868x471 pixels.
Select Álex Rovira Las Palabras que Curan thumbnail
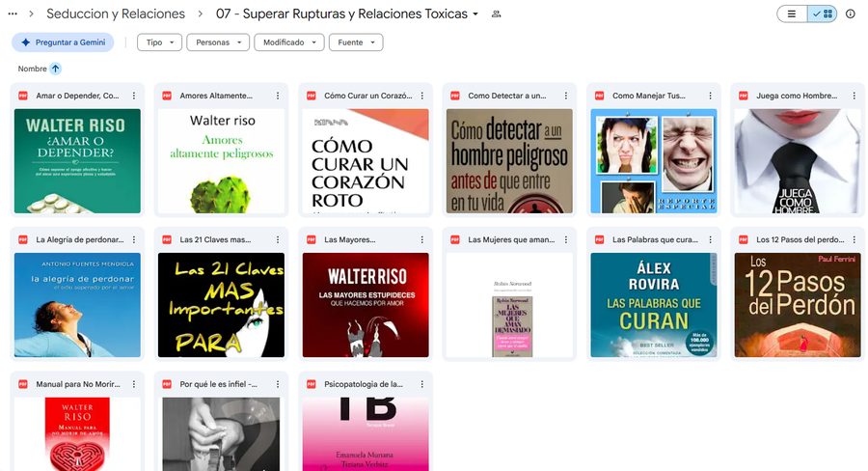point(654,305)
